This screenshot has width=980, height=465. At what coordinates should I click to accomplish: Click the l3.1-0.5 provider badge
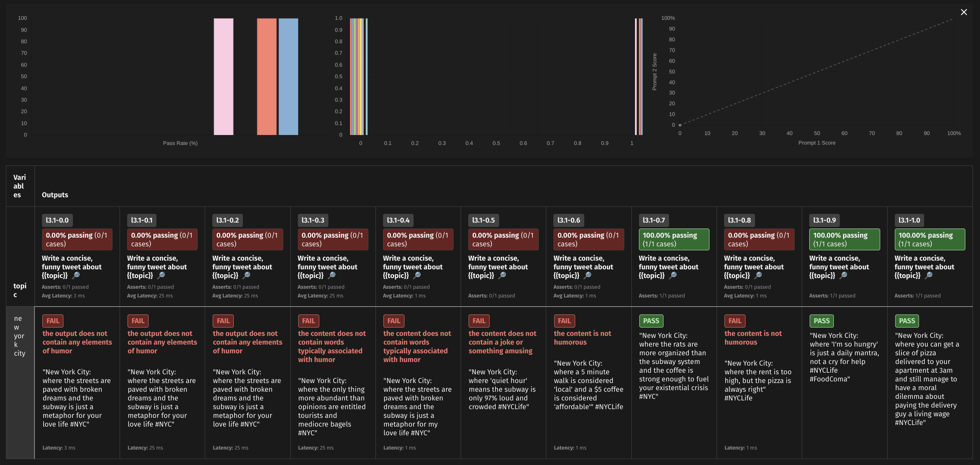click(484, 220)
